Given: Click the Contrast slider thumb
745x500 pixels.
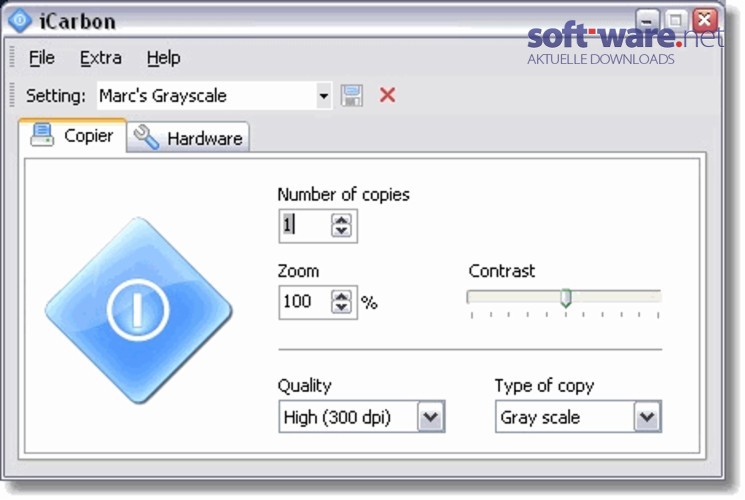Looking at the screenshot, I should pos(565,298).
